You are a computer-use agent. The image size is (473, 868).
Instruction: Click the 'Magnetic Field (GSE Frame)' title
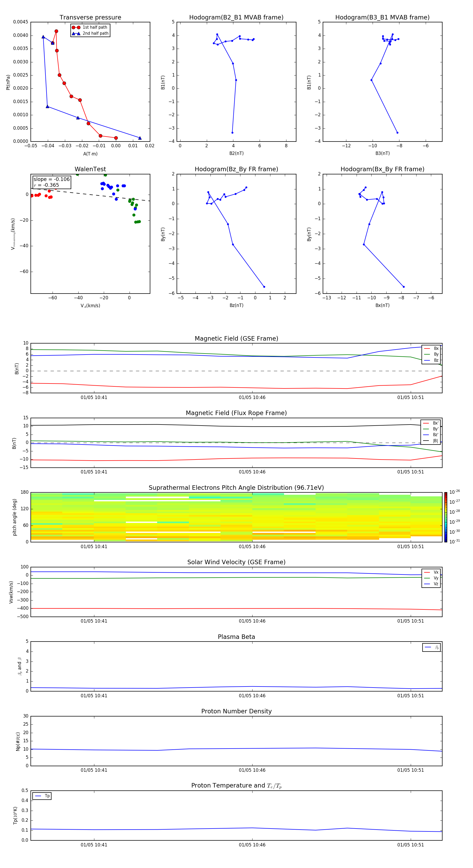236,339
